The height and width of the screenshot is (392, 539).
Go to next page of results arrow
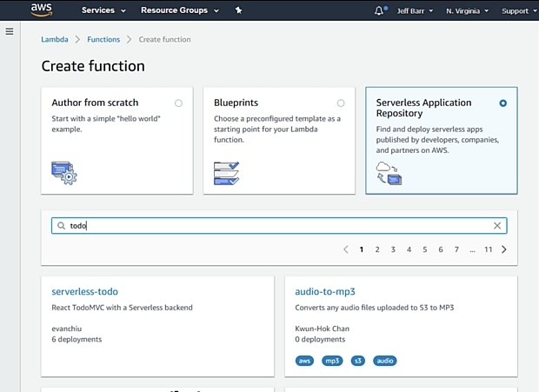(x=504, y=249)
